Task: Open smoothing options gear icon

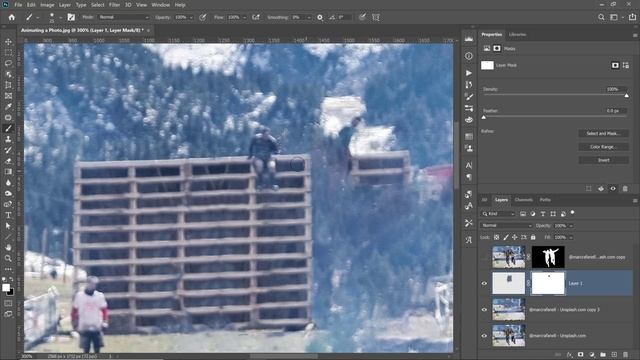Action: click(320, 17)
